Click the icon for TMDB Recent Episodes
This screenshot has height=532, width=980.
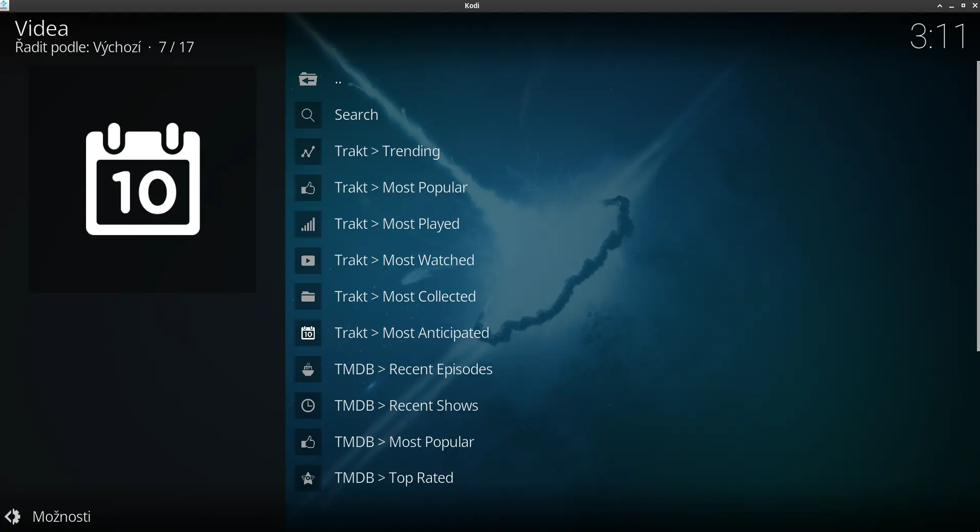pyautogui.click(x=308, y=370)
